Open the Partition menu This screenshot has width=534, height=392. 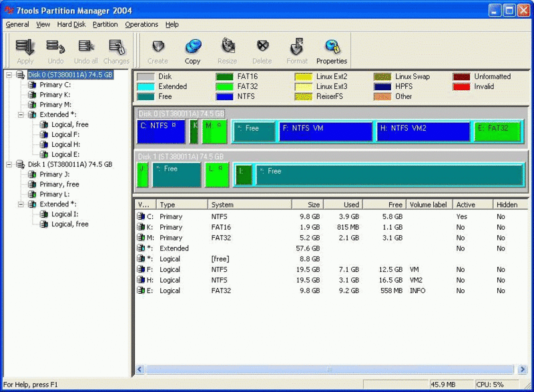coord(105,25)
